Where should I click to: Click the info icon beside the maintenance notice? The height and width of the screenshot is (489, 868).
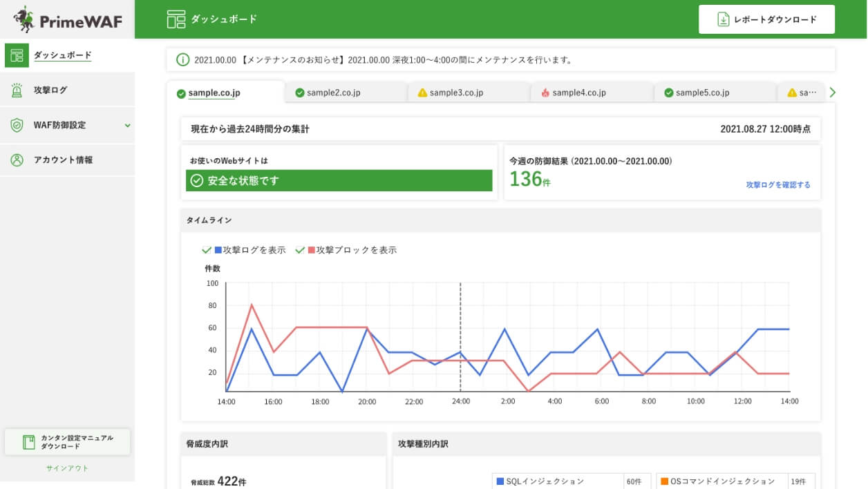coord(182,60)
